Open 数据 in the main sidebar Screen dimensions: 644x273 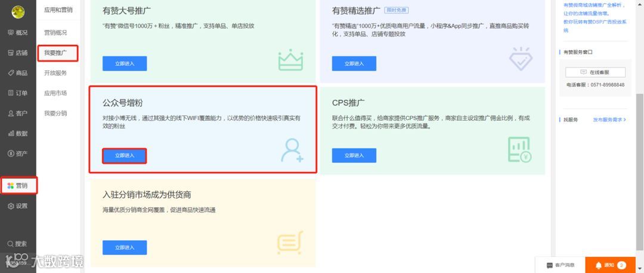point(18,133)
